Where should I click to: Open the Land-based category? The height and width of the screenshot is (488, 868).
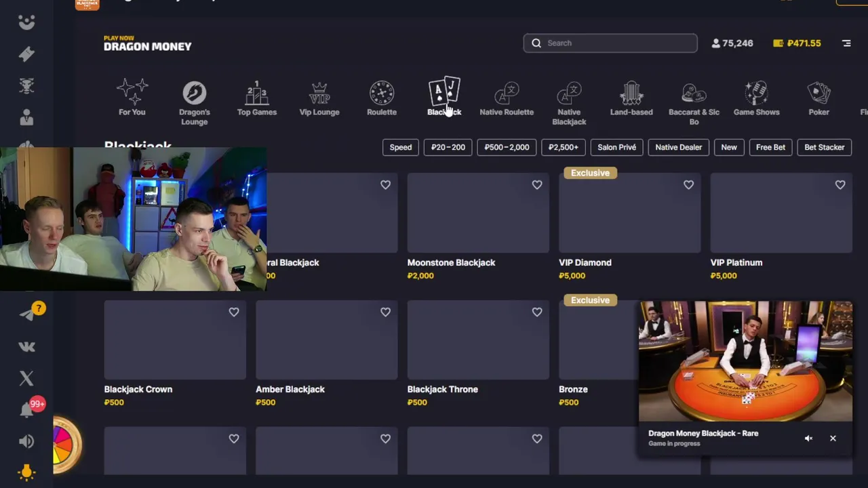631,98
